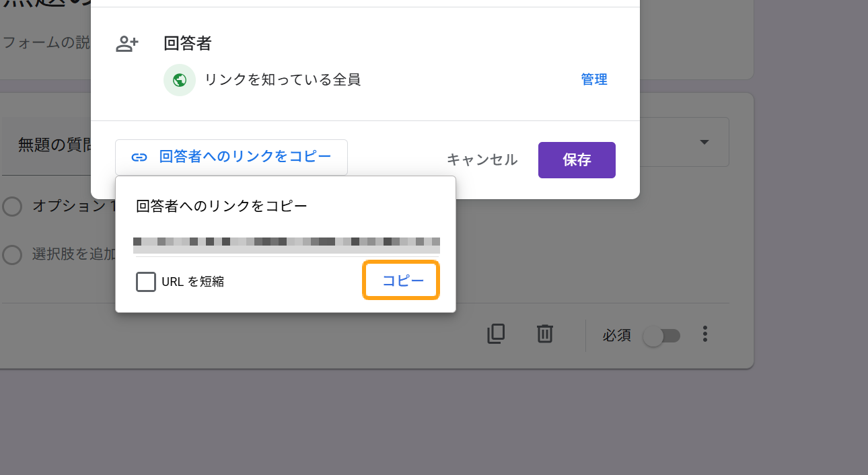868x475 pixels.
Task: Save the sharing settings with 保存
Action: 577,160
